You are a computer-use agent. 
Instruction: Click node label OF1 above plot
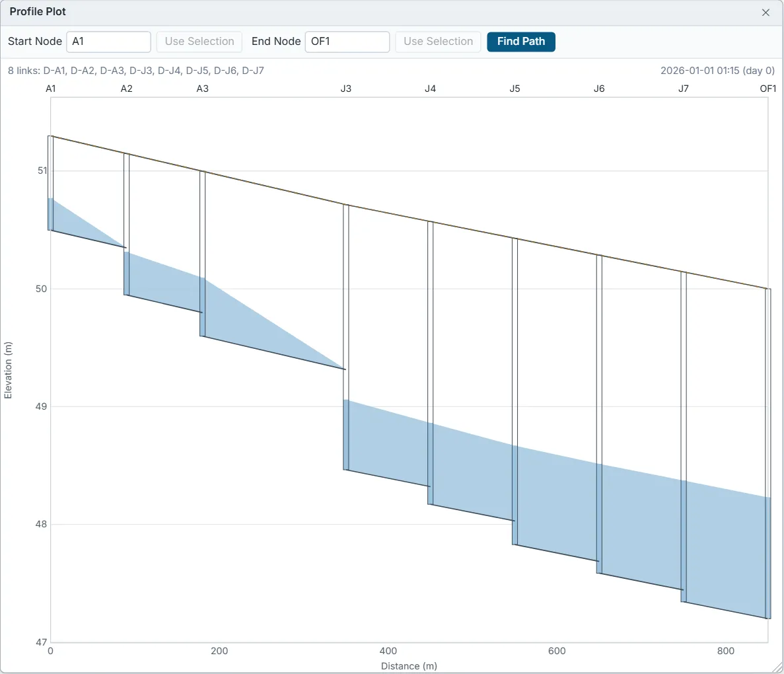[x=768, y=89]
